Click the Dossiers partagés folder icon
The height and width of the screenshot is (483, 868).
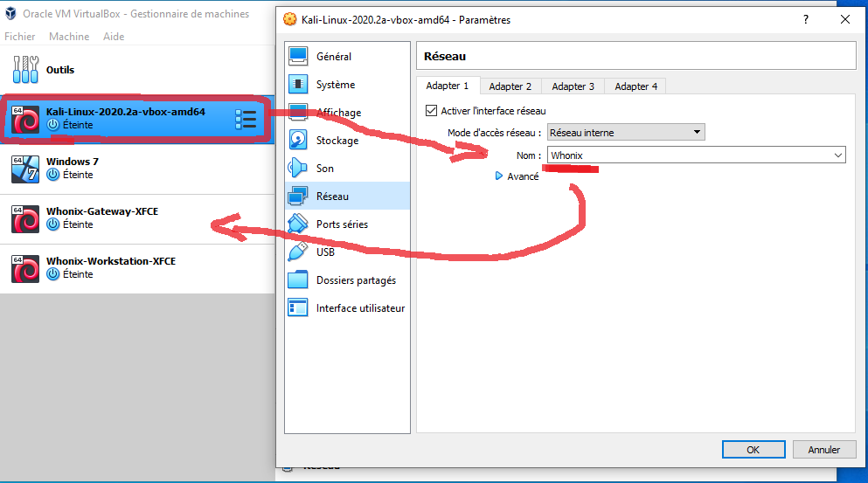pyautogui.click(x=298, y=279)
